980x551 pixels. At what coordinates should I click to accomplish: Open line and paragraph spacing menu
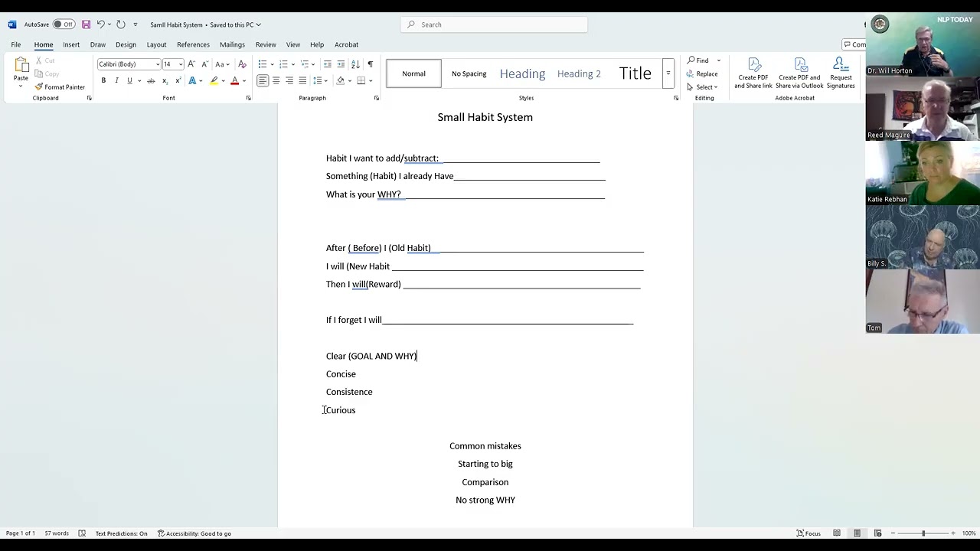point(320,80)
